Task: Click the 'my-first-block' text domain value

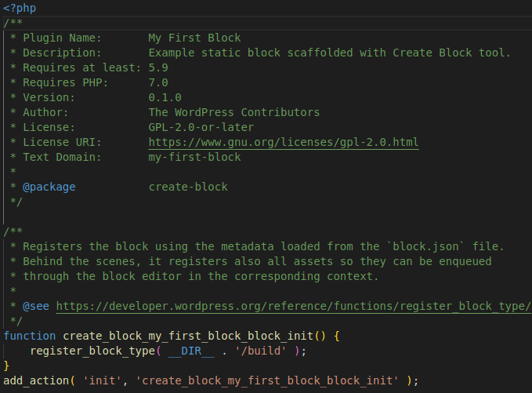Action: pos(194,158)
